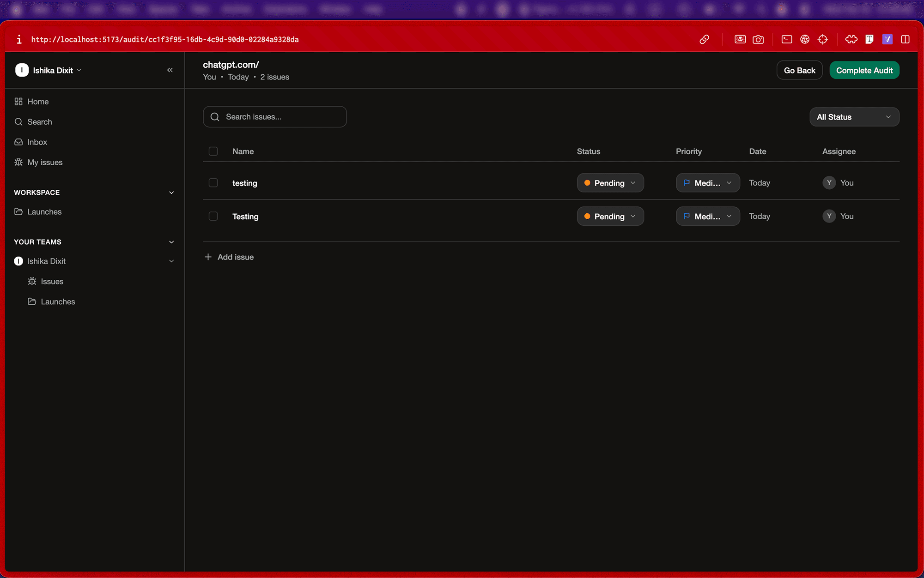This screenshot has width=924, height=578.
Task: Collapse the WORKSPACE section
Action: coord(171,193)
